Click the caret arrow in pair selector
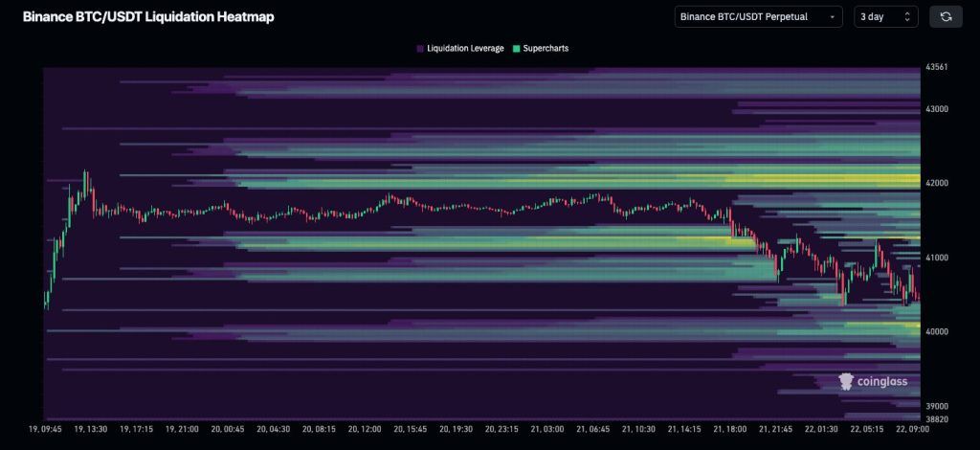Screen dimensions: 980x450 833,16
